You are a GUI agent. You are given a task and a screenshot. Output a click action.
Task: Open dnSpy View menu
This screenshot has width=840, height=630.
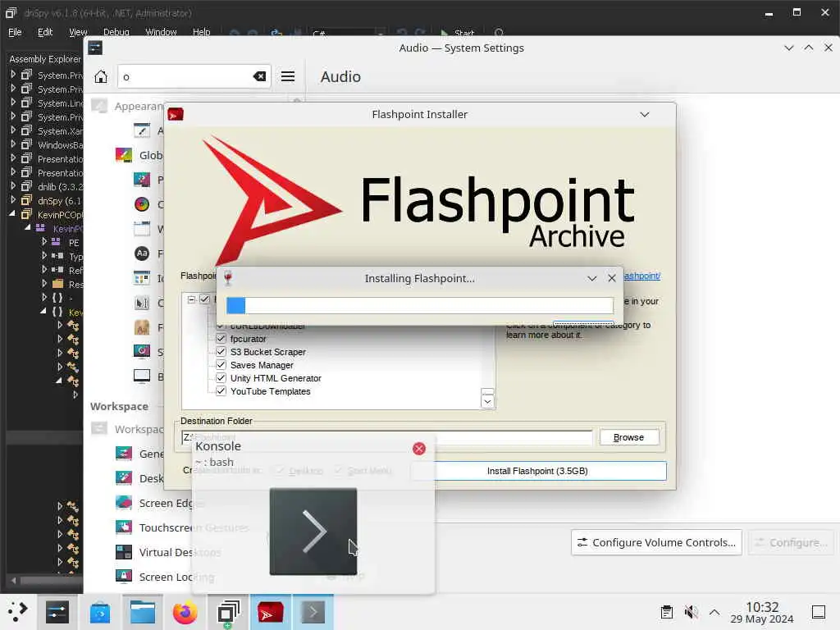78,32
